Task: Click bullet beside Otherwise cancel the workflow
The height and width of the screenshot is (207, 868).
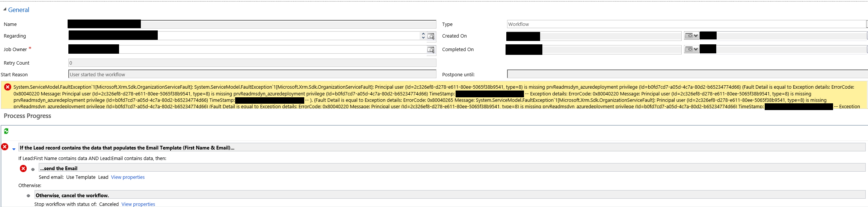Action: click(x=29, y=196)
